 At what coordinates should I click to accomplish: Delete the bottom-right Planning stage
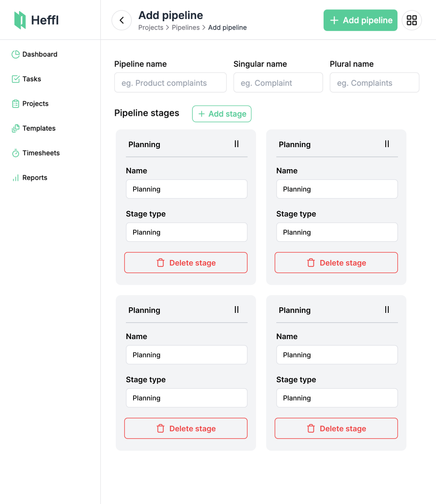(x=336, y=428)
